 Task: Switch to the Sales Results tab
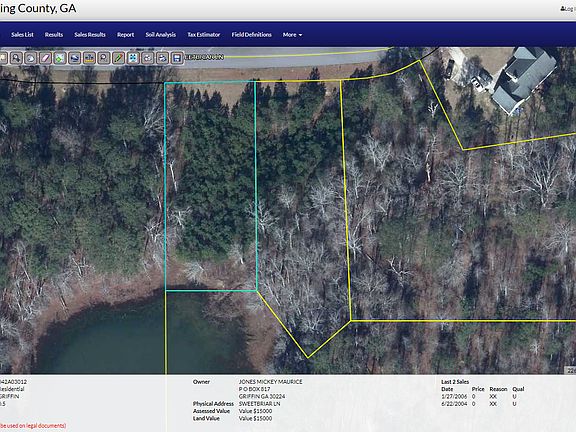coord(90,35)
